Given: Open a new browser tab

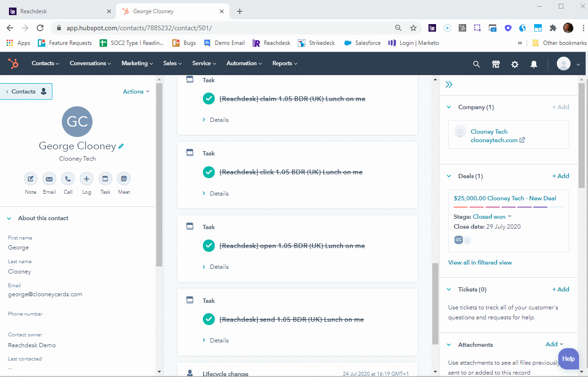Looking at the screenshot, I should 240,11.
